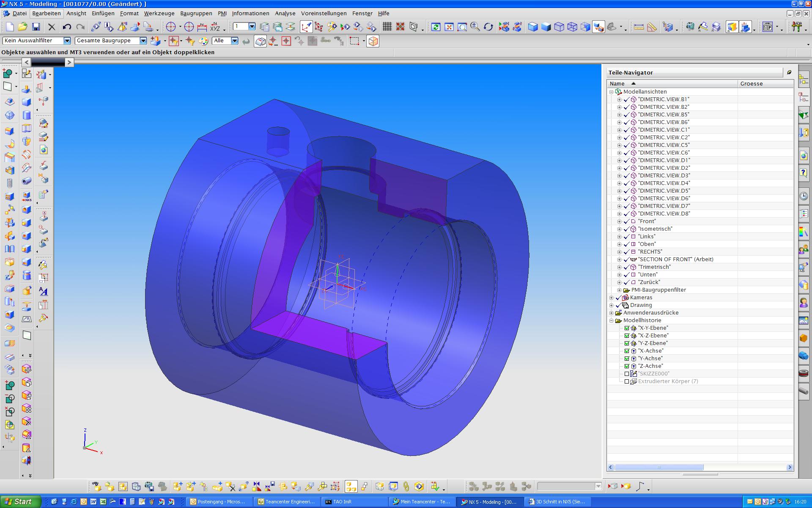
Task: Click the zoom magnifier icon
Action: [475, 27]
